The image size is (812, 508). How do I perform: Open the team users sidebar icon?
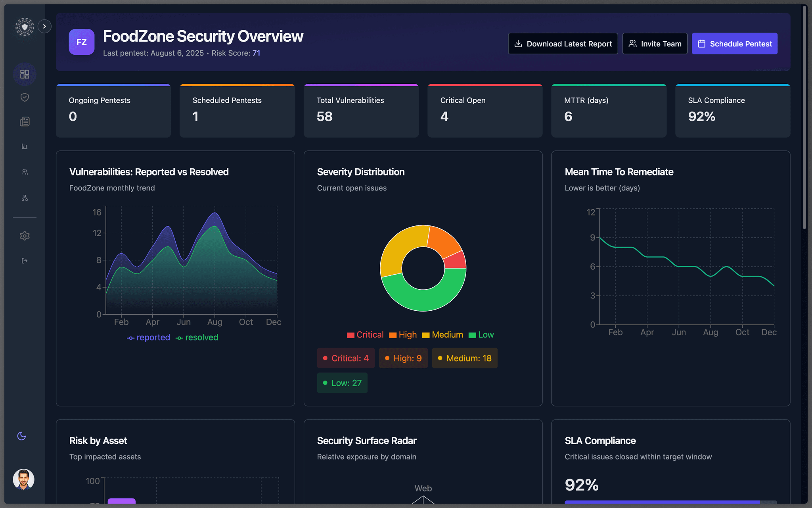[x=25, y=172]
